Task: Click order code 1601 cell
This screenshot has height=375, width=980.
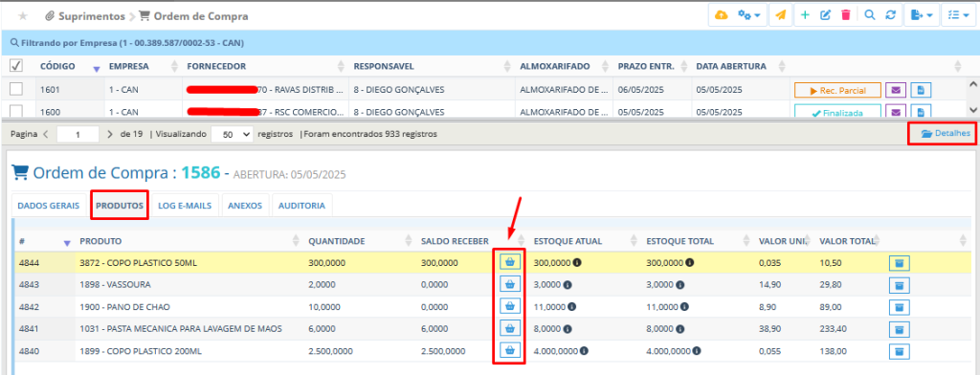Action: (50, 90)
